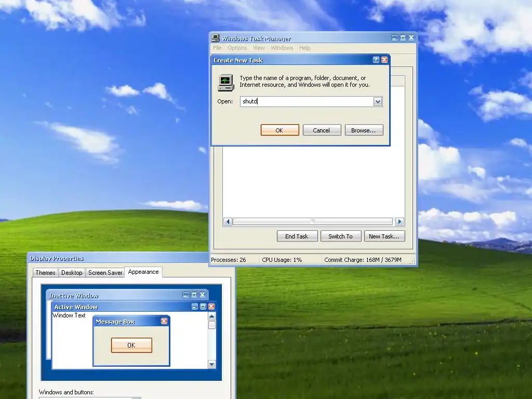Click preview Active Window minimize icon
532x399 pixels.
click(x=195, y=307)
